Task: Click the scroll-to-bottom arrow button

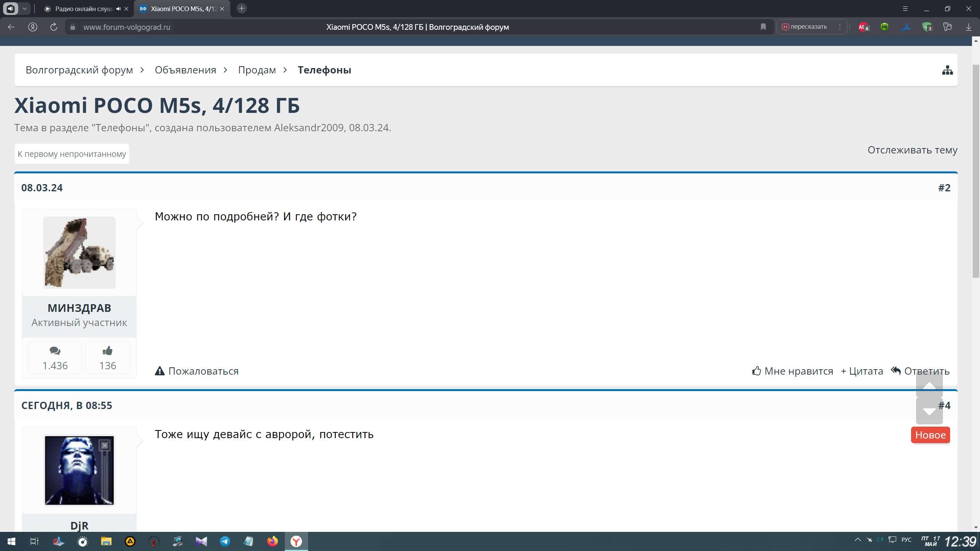Action: click(929, 411)
